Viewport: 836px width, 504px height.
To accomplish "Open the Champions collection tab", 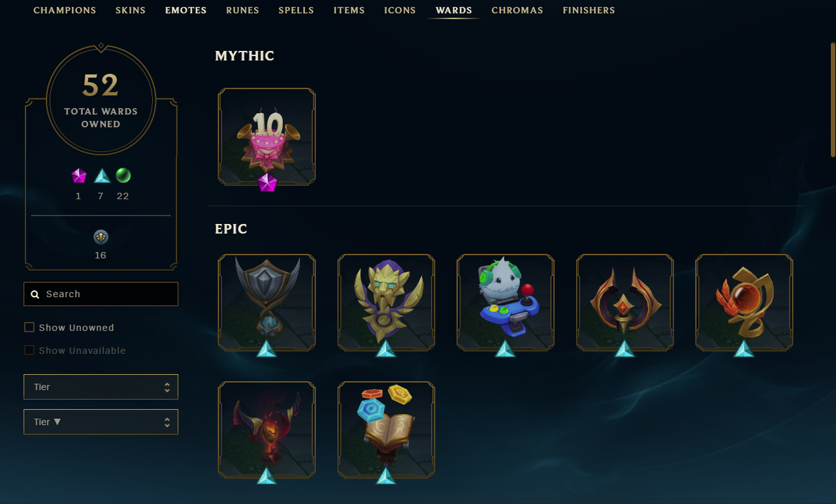I will 65,10.
